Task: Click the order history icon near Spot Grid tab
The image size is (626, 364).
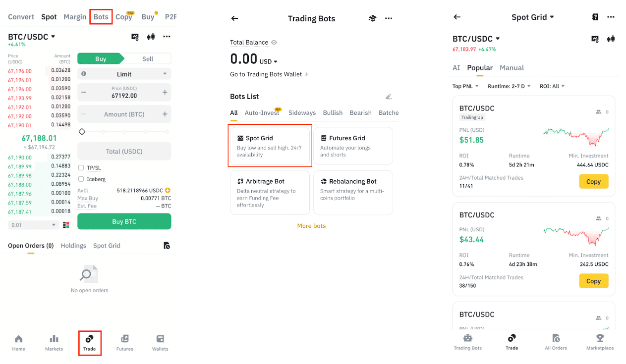Action: [x=167, y=246]
